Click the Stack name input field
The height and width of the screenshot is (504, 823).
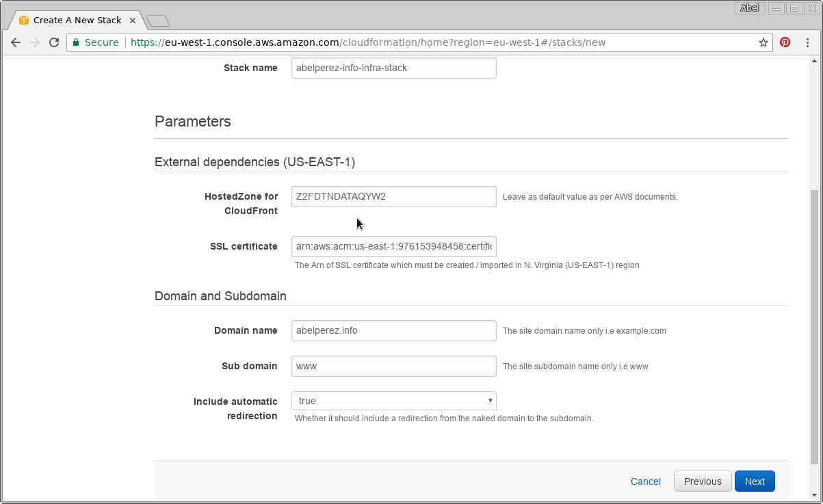[393, 68]
